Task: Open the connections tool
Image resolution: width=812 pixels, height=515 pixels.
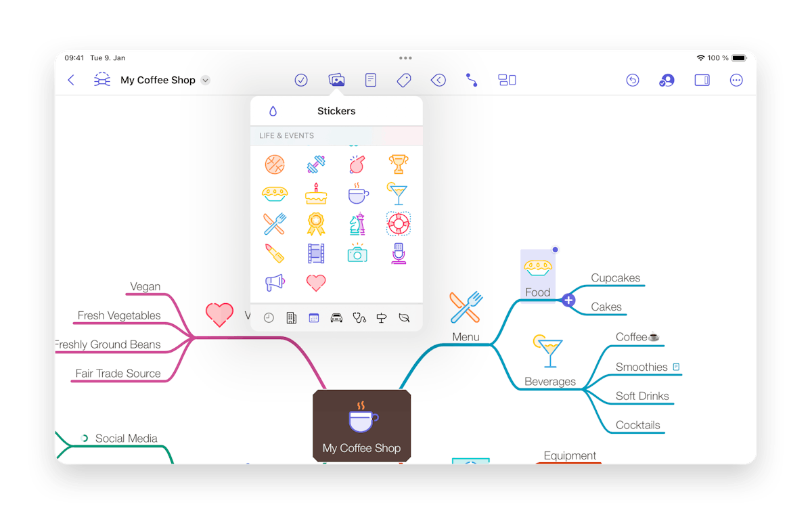Action: click(472, 80)
